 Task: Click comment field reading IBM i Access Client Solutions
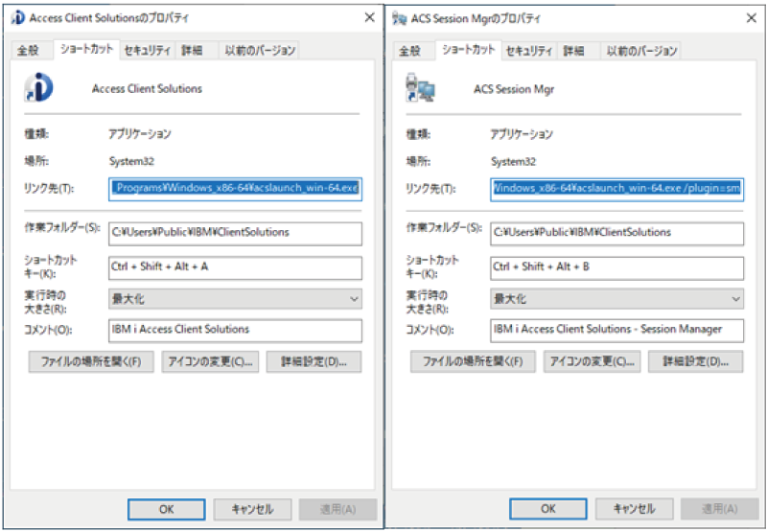coord(235,331)
